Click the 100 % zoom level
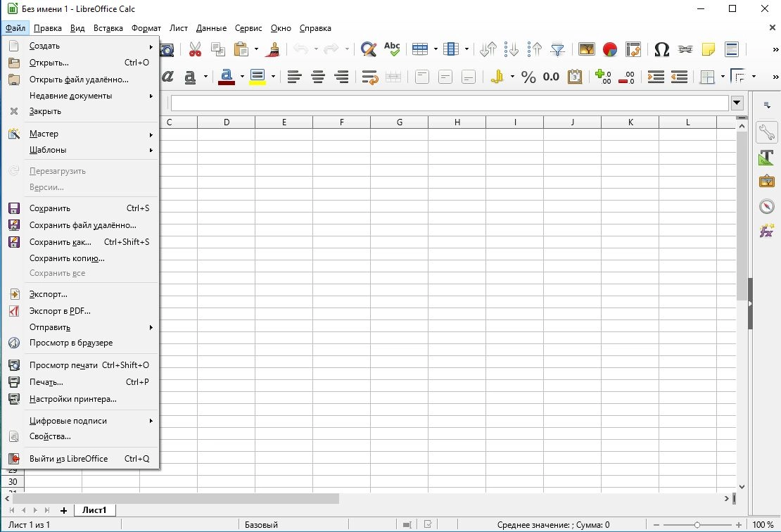The image size is (781, 532). coord(763,525)
